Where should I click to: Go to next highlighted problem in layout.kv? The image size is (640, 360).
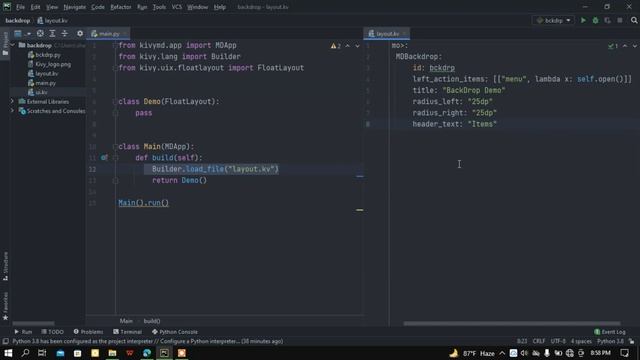tap(635, 46)
